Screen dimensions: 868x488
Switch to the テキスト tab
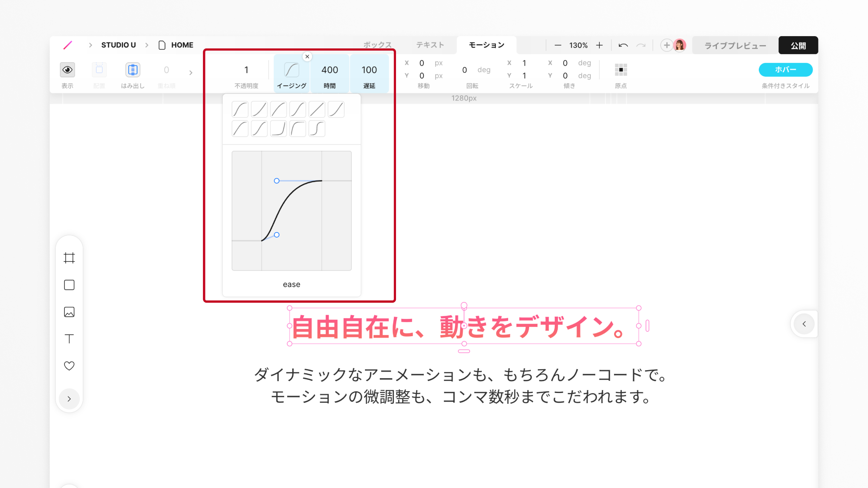coord(430,45)
